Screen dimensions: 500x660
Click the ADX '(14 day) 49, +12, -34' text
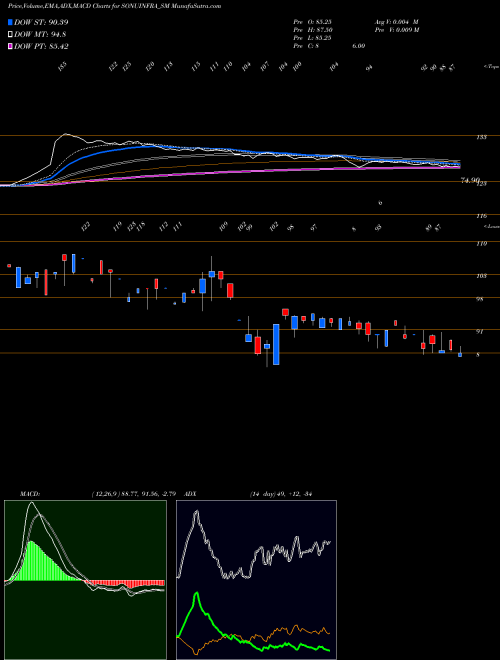pyautogui.click(x=280, y=494)
